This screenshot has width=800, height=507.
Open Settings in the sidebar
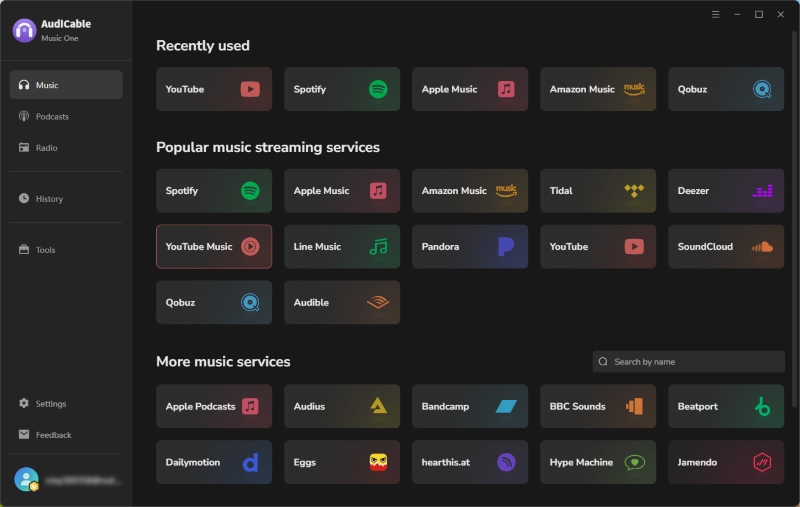(x=66, y=403)
